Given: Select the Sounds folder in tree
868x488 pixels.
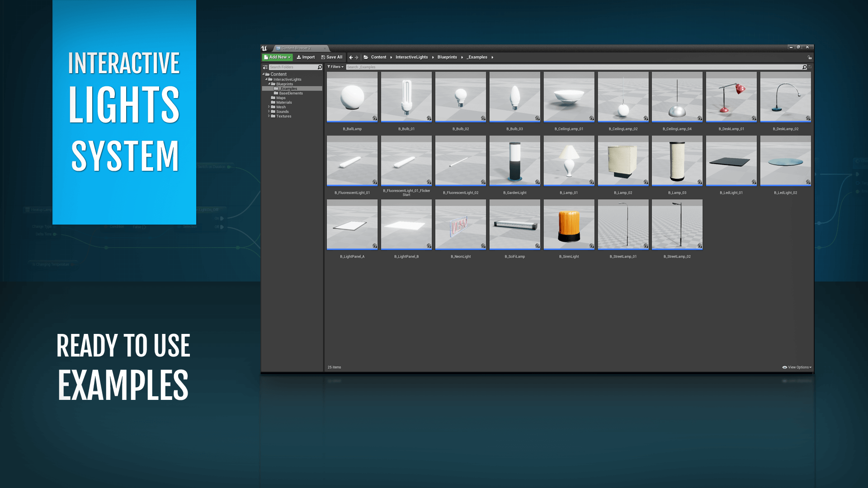Looking at the screenshot, I should point(279,112).
